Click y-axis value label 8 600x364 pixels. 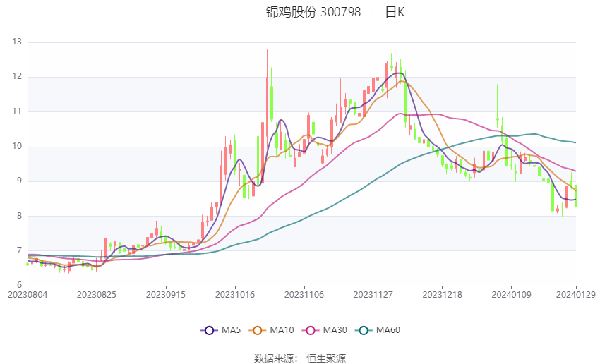pos(19,216)
